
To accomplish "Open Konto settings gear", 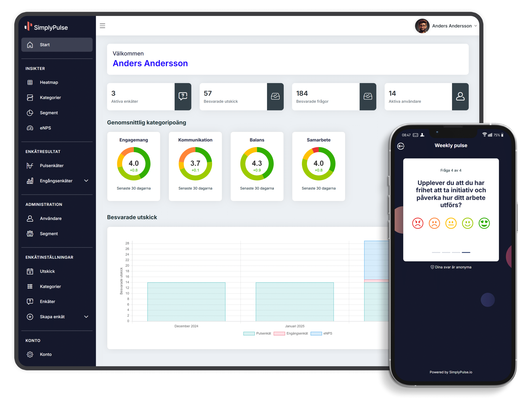I will point(30,354).
